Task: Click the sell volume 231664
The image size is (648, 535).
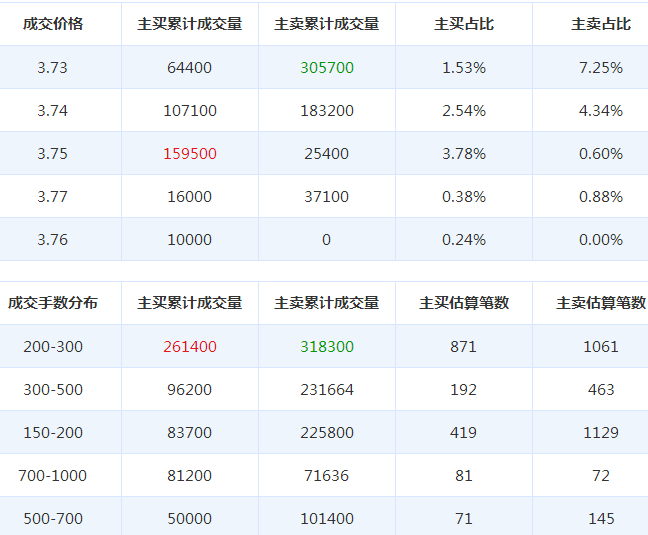Action: pyautogui.click(x=327, y=389)
